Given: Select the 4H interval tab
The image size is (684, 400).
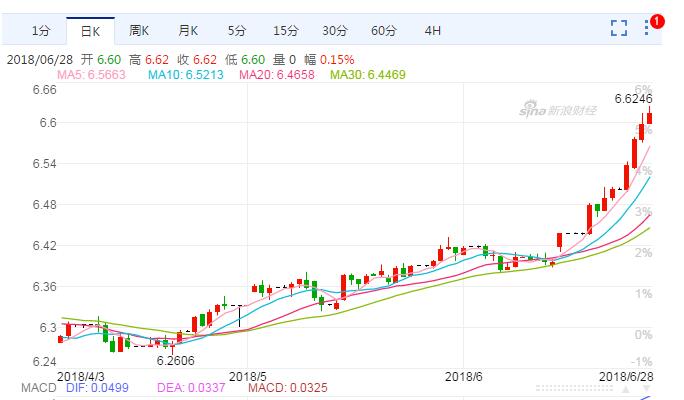Looking at the screenshot, I should [432, 31].
